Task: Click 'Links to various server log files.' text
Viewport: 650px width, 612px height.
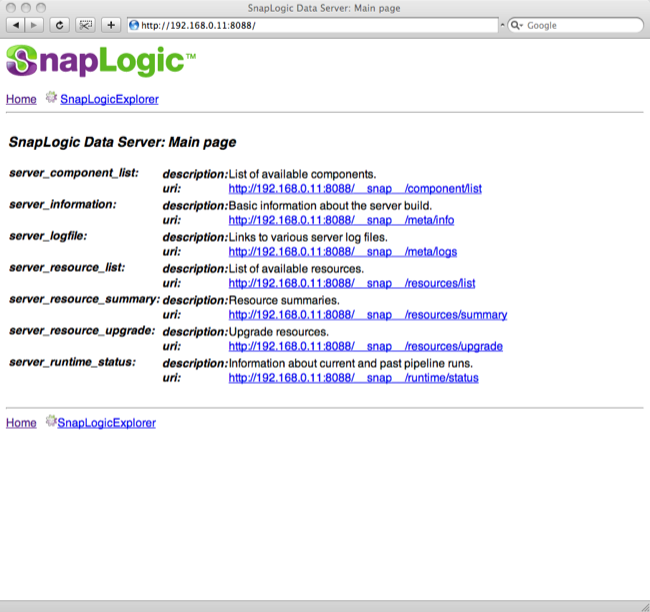Action: [308, 237]
